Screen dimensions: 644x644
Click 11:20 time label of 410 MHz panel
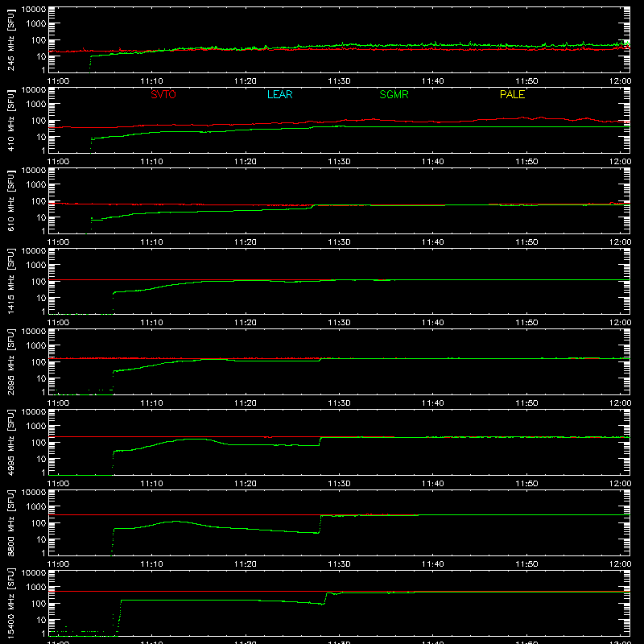tap(246, 162)
